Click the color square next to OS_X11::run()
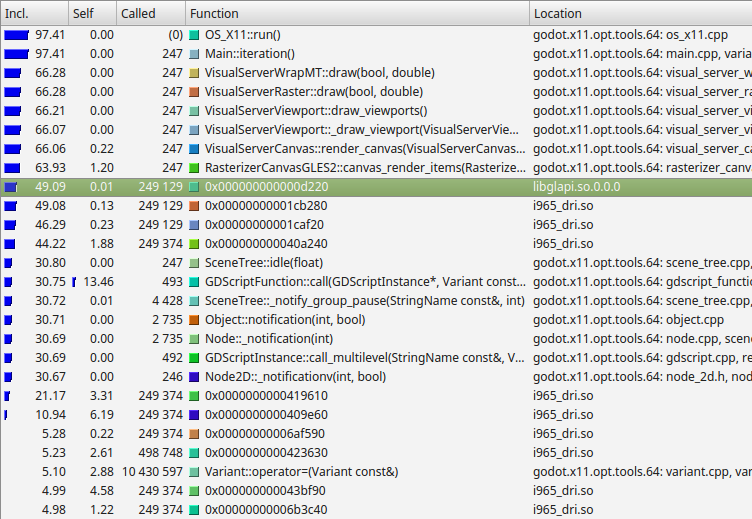This screenshot has width=752, height=519. (194, 35)
